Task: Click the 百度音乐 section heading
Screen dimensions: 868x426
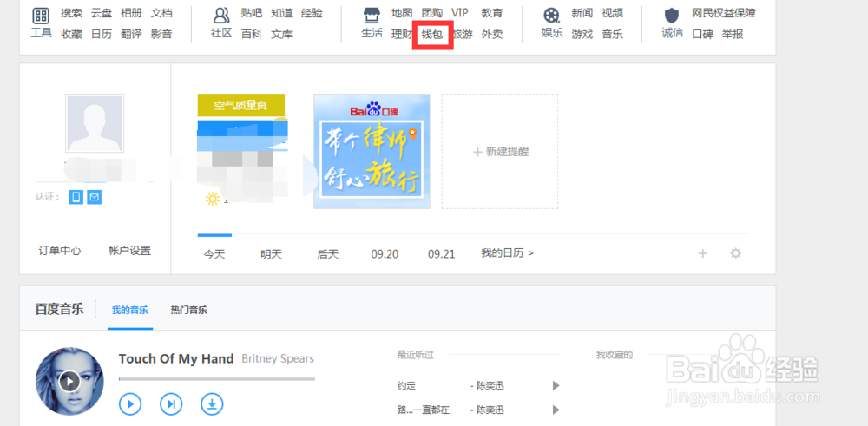Action: 59,309
